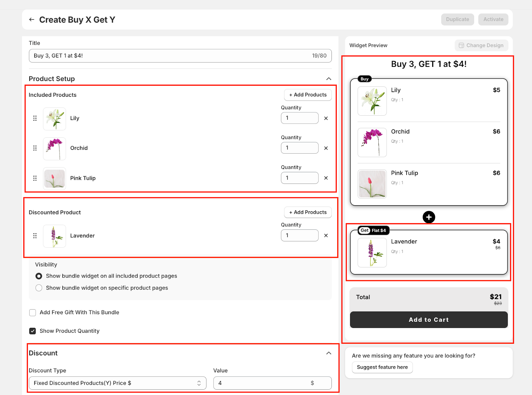Click Suggest feature here button

pos(382,367)
